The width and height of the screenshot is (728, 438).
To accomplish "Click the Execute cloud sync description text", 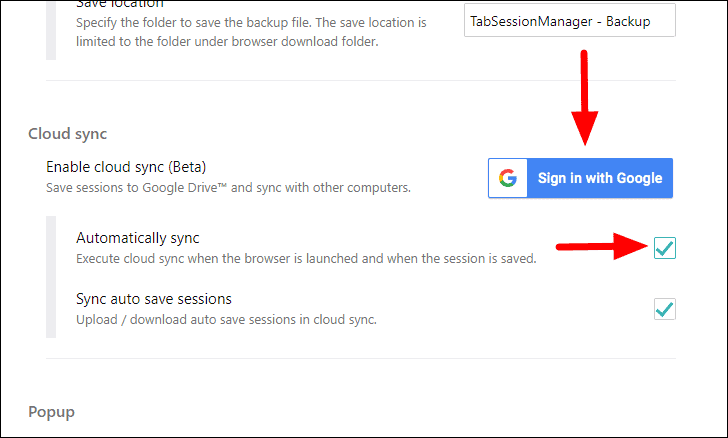I will click(x=306, y=258).
